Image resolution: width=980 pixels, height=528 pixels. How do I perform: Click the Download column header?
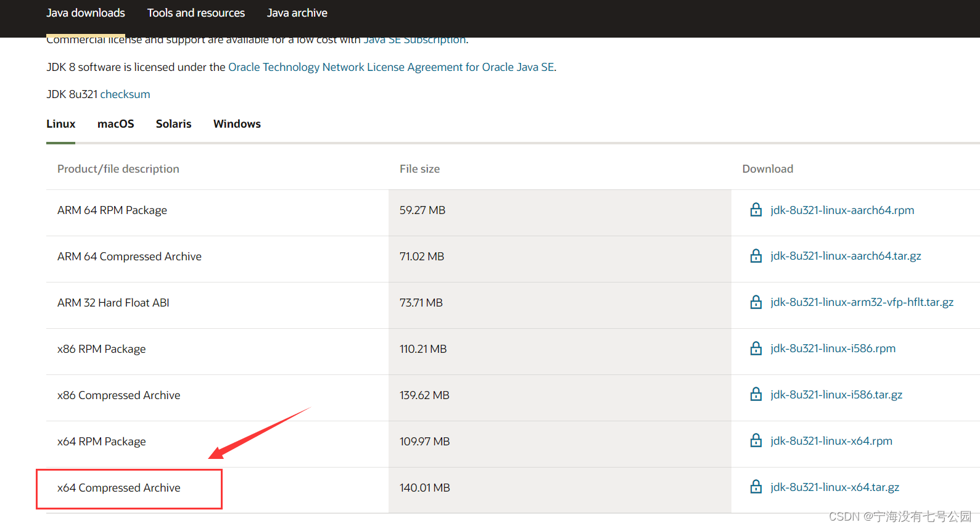tap(768, 169)
